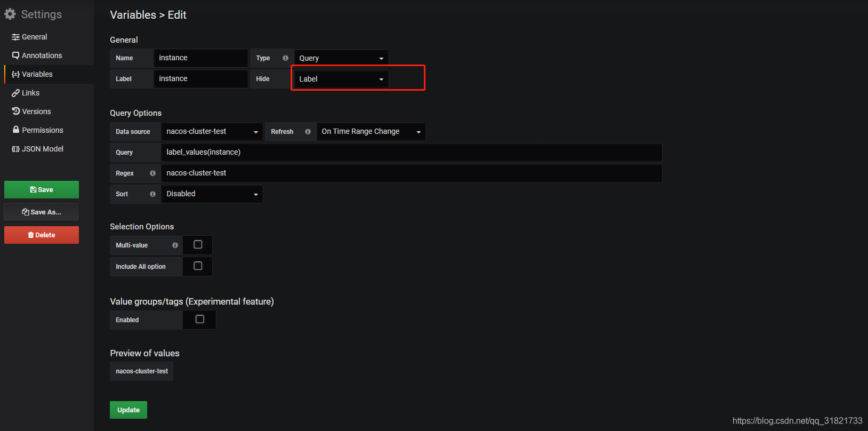Click the Selection Options heading
The image size is (868, 431).
click(x=142, y=227)
